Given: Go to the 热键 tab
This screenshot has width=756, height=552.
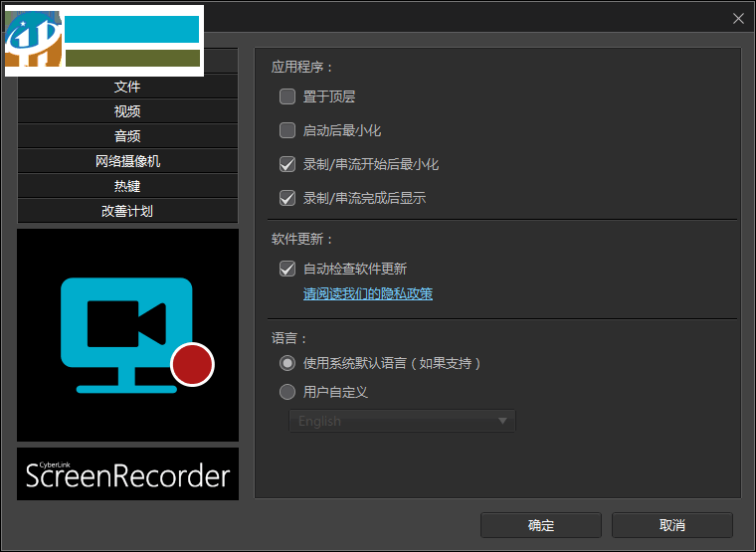Looking at the screenshot, I should coord(127,186).
